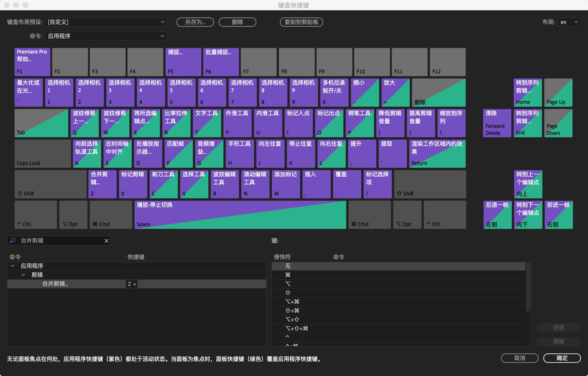Screen dimensions: 588x376
Task: Click the right Opt modifier key
Action: [407, 215]
